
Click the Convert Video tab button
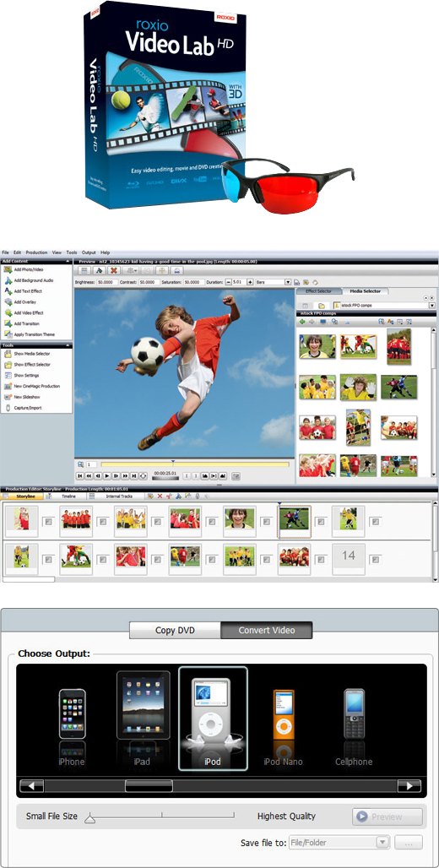[x=266, y=631]
